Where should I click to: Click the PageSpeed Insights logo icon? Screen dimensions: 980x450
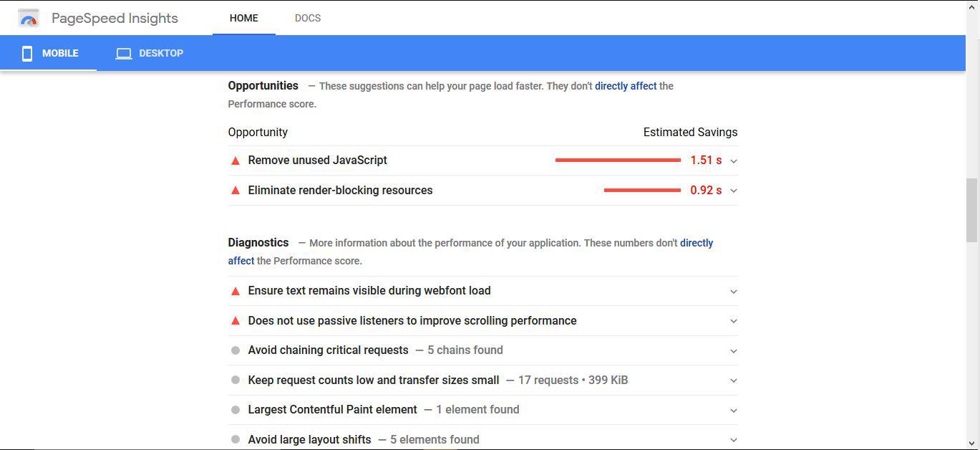(x=29, y=18)
